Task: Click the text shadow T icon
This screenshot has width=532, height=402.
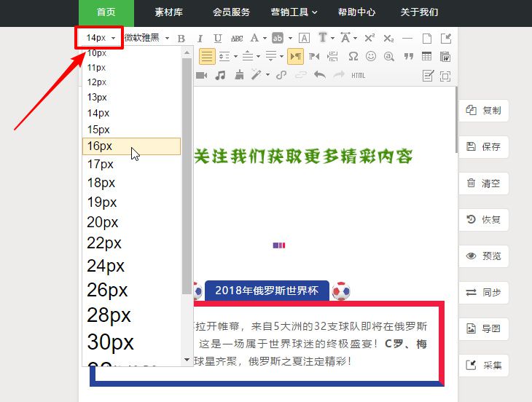Action: click(323, 38)
